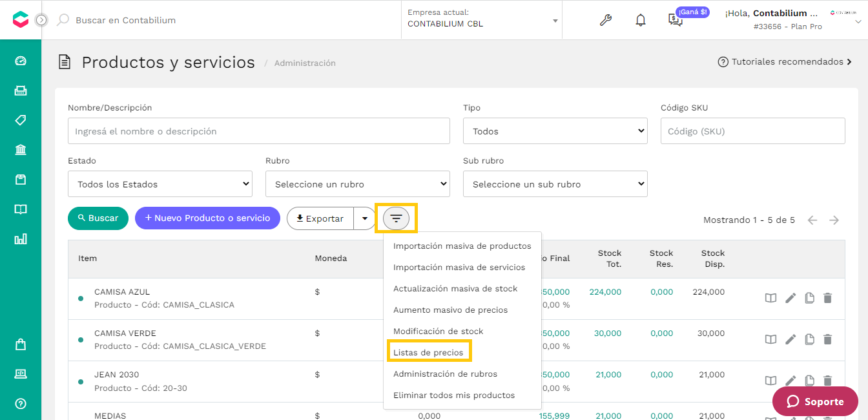868x420 pixels.
Task: Edit CAMISA AZUL with pencil icon
Action: click(790, 298)
